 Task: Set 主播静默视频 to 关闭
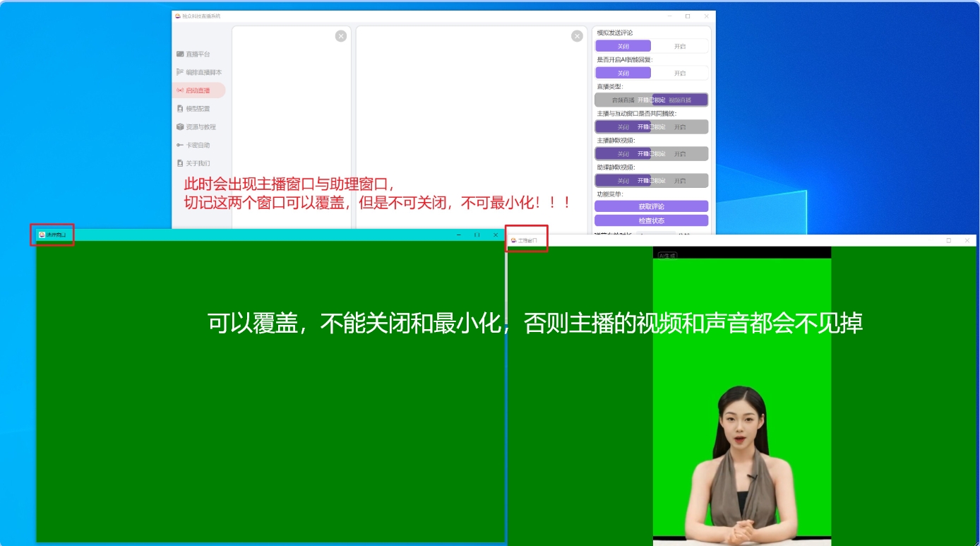click(x=623, y=153)
